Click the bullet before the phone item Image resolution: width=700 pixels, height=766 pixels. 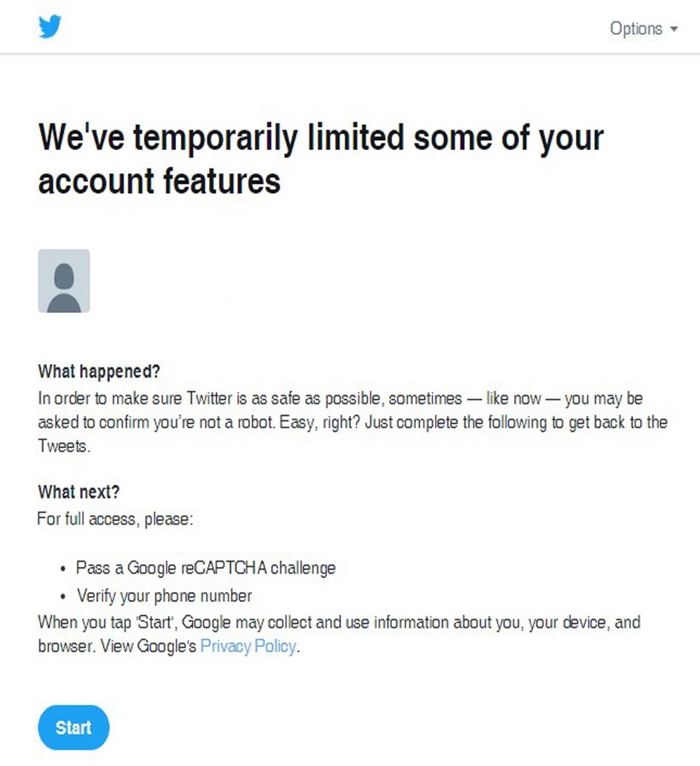(x=64, y=597)
